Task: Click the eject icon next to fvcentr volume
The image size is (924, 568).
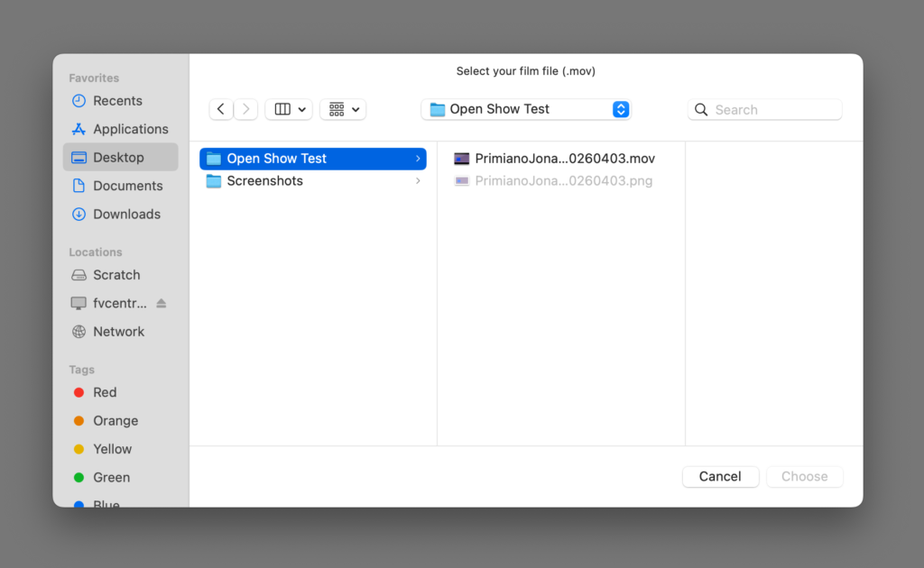Action: 162,303
